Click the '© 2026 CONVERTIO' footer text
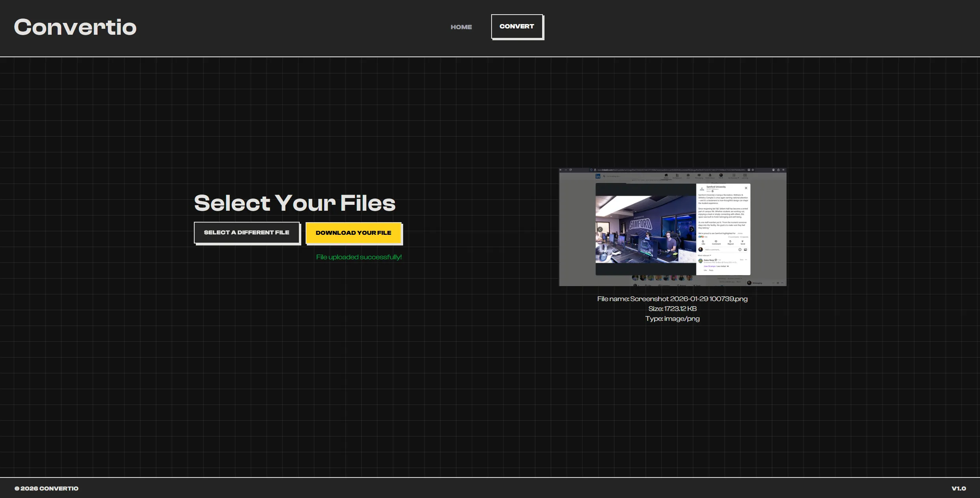980x498 pixels. 47,489
